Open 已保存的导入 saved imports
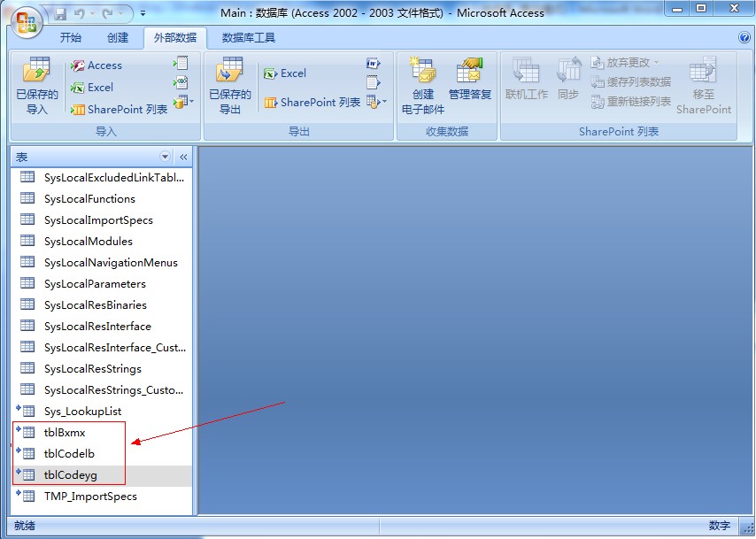756x539 pixels. [37, 85]
